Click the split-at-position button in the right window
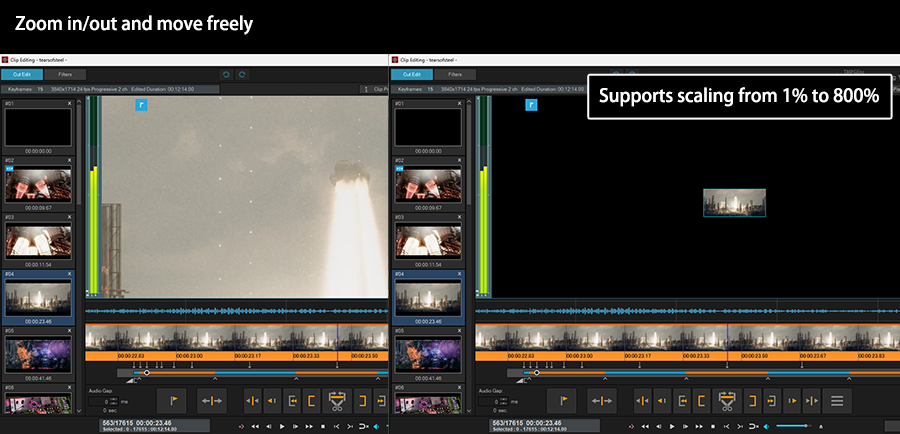 [602, 400]
